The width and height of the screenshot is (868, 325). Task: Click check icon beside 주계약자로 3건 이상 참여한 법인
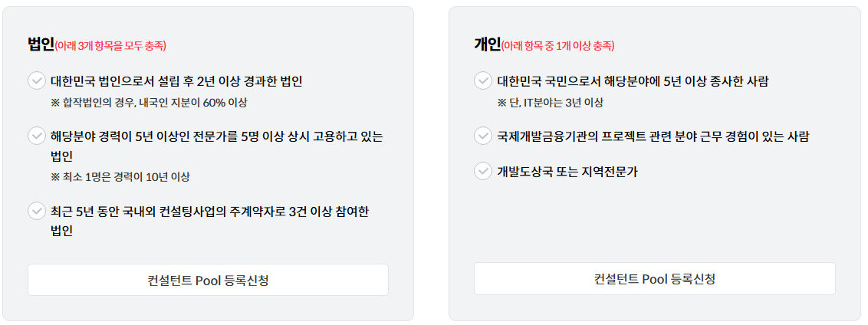pyautogui.click(x=37, y=211)
